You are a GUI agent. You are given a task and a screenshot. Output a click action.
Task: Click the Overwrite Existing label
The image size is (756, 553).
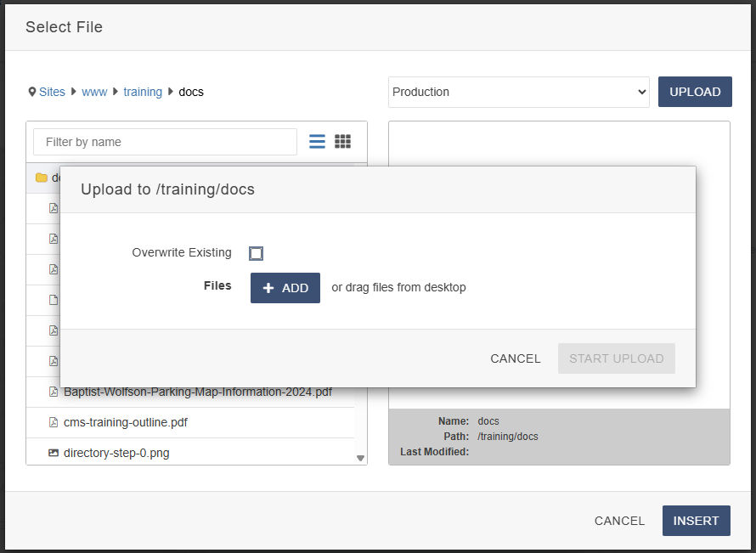182,252
